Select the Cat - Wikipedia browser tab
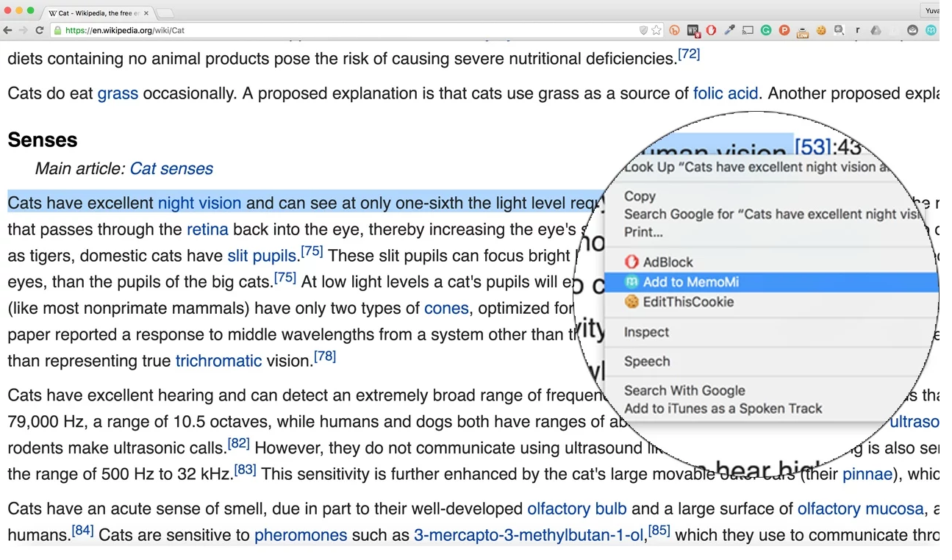The height and width of the screenshot is (560, 952). coord(98,12)
